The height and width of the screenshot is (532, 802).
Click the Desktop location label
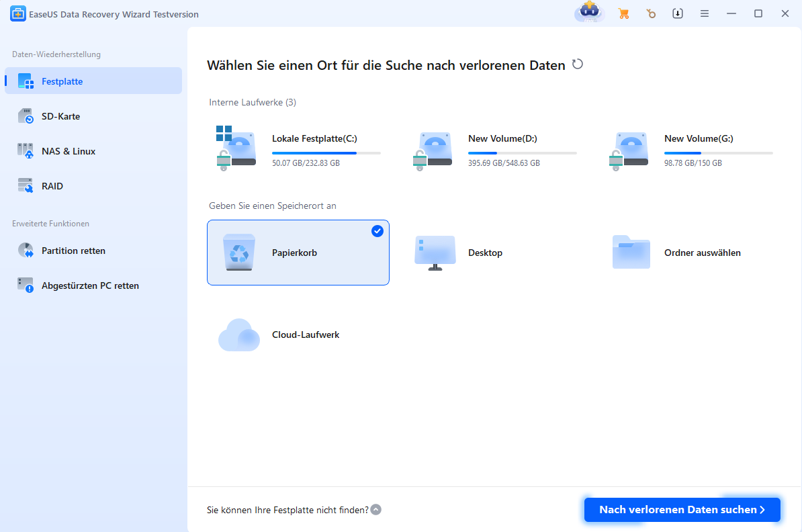pyautogui.click(x=486, y=253)
